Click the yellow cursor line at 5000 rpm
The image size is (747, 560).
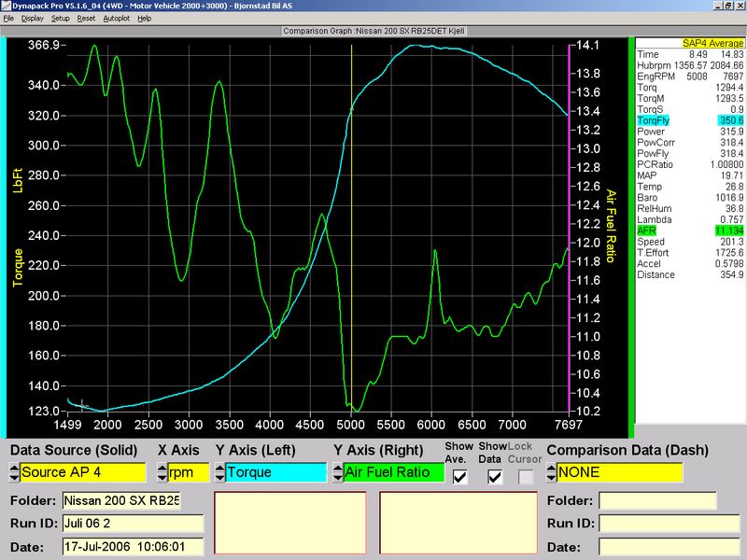coord(352,228)
